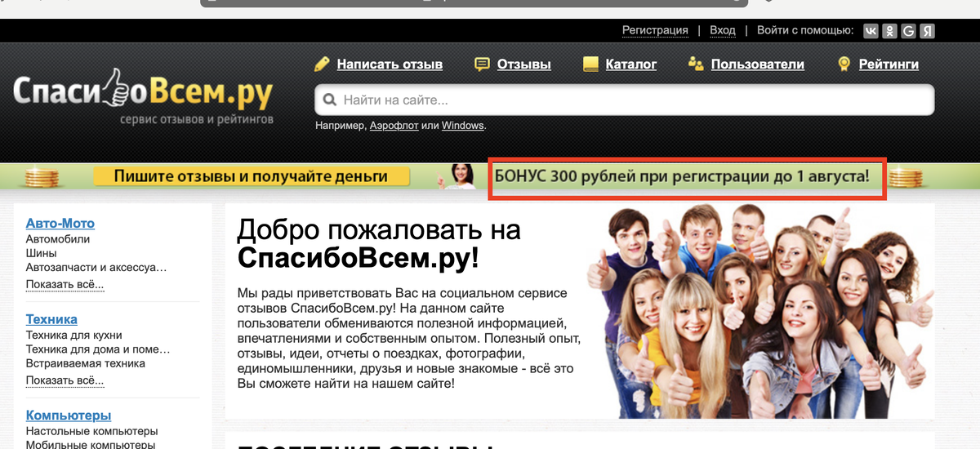Open Техника для дома и поме… subcategory
The width and height of the screenshot is (980, 449).
[98, 349]
